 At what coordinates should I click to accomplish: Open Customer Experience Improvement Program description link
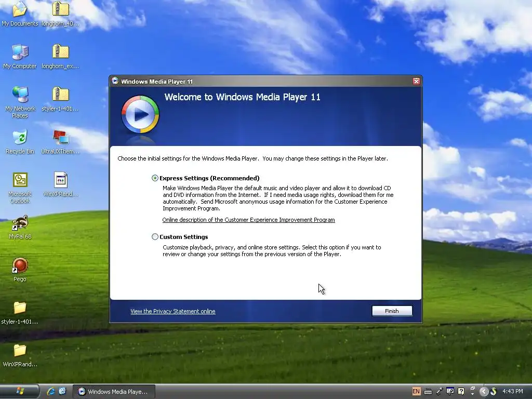248,220
